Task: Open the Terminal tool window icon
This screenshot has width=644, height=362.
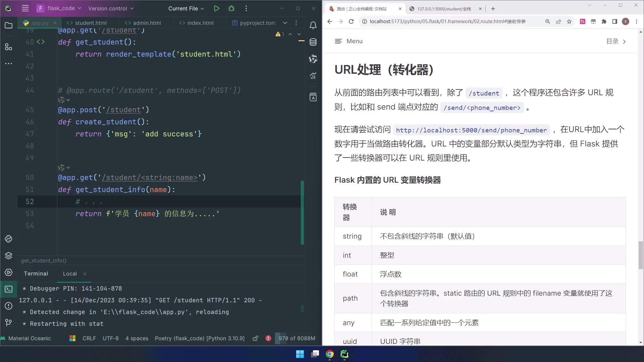Action: [8, 289]
